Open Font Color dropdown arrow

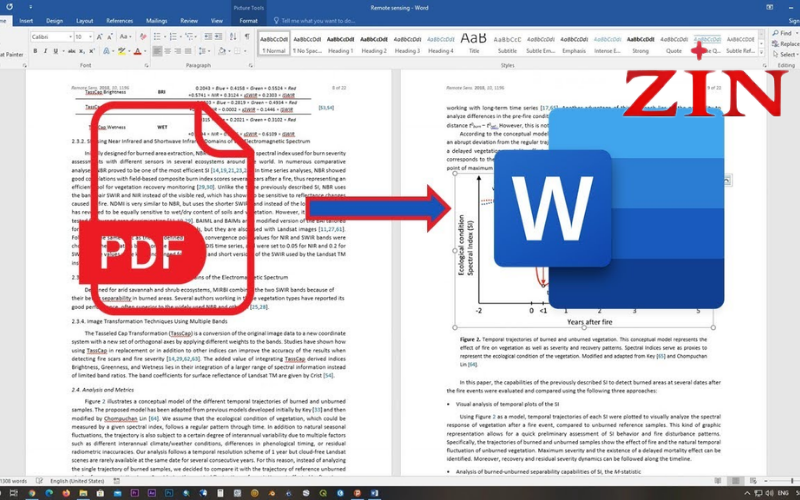click(x=144, y=51)
